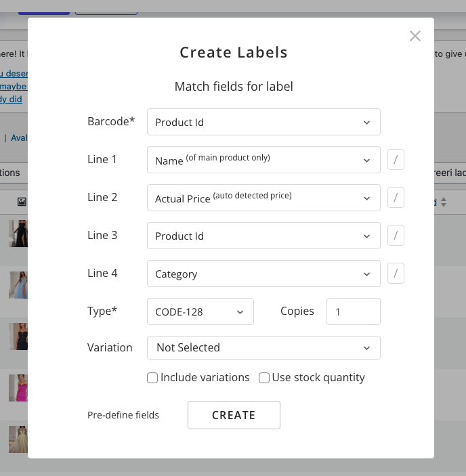This screenshot has width=466, height=476.
Task: Close the Create Labels dialog
Action: [x=415, y=36]
